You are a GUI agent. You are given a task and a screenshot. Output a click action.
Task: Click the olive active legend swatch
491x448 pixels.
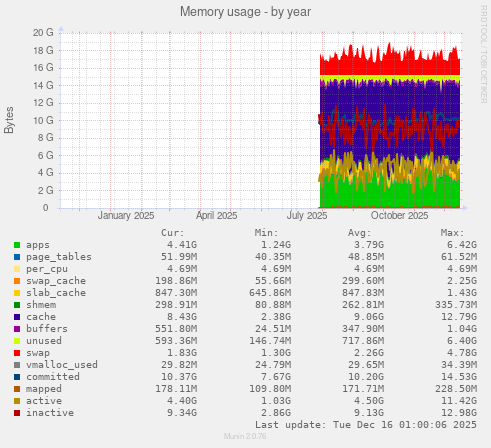click(17, 401)
